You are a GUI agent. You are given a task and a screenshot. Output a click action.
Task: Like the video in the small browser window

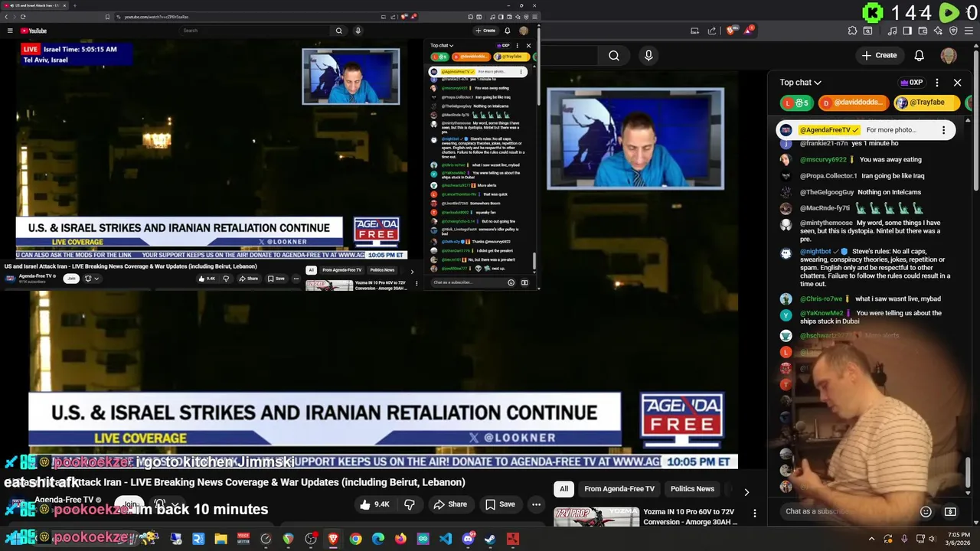(207, 279)
